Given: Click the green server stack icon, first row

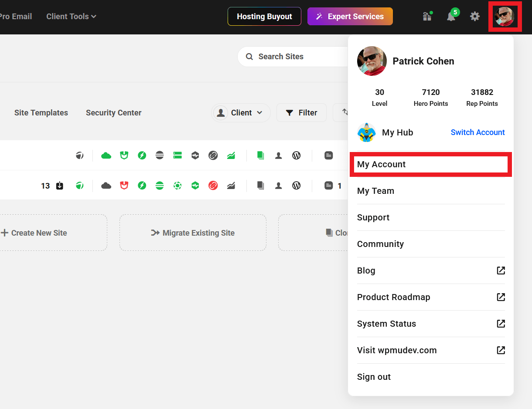Looking at the screenshot, I should (177, 155).
